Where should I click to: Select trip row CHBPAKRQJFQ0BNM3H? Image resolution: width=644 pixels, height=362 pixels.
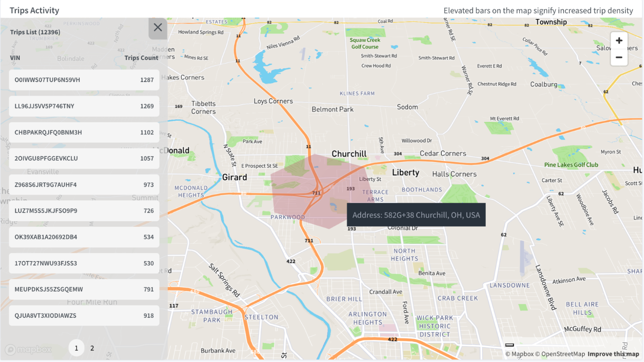84,132
